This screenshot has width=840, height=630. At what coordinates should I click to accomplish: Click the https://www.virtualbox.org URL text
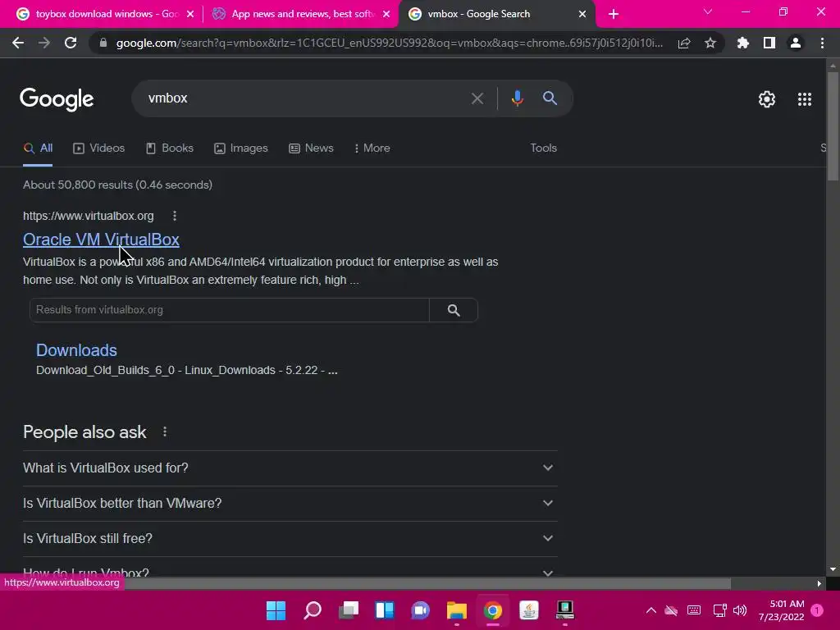(89, 216)
